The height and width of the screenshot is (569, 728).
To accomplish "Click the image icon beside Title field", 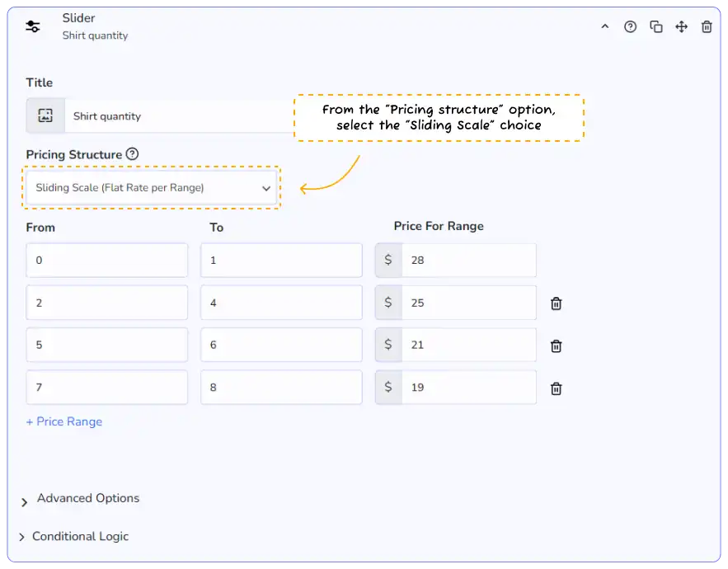I will (45, 116).
